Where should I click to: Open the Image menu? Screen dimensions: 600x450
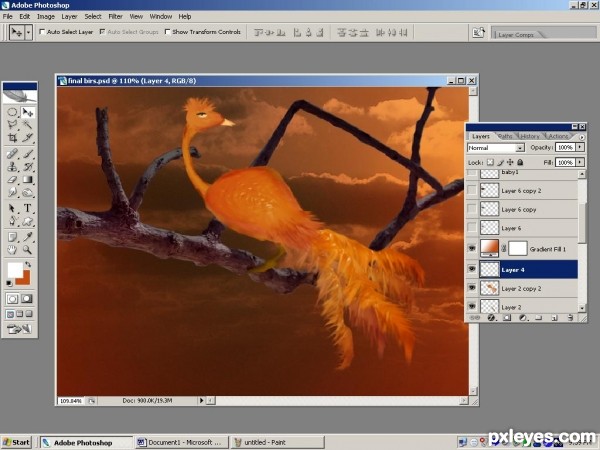tap(46, 16)
